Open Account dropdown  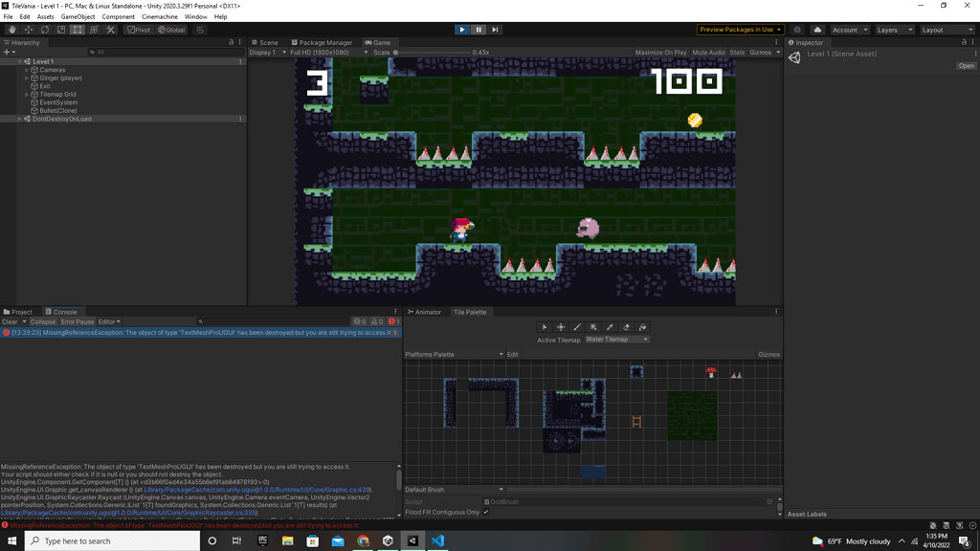click(850, 30)
